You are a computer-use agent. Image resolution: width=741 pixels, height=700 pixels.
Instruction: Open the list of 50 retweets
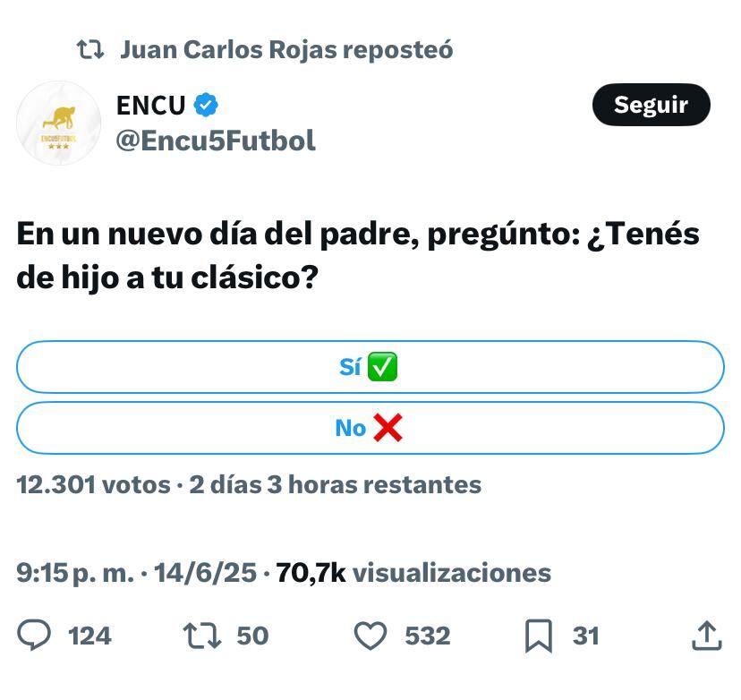click(x=254, y=636)
